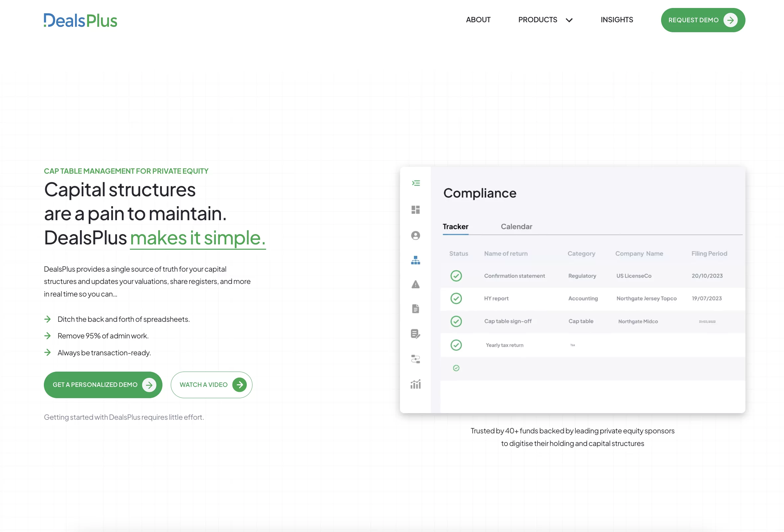Open the warning triangle sidebar icon
784x532 pixels.
416,284
